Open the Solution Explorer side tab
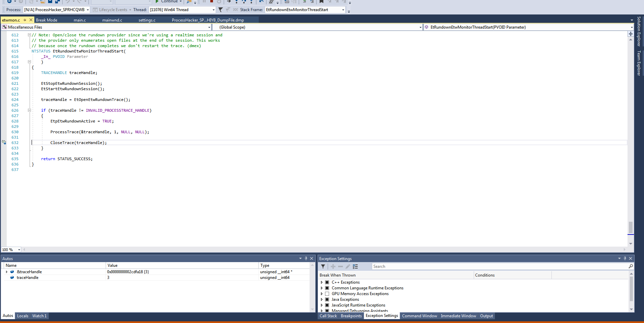The height and width of the screenshot is (323, 644). (x=639, y=31)
